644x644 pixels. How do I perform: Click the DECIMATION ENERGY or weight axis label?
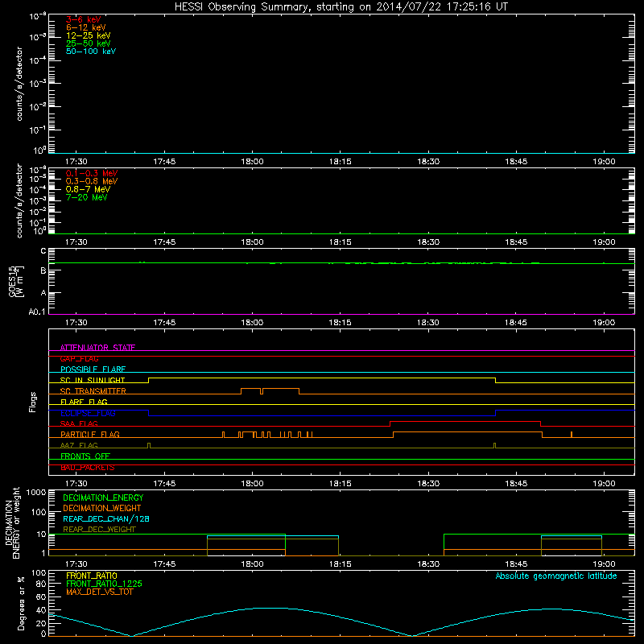12,522
